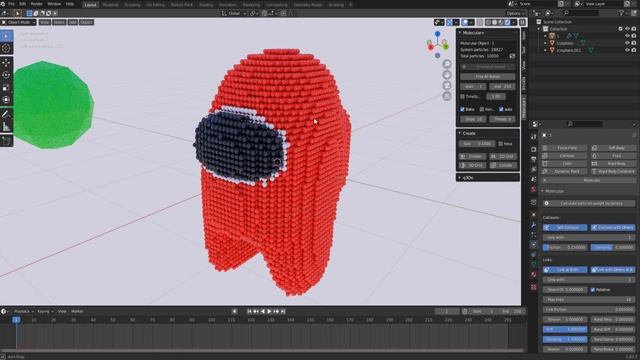This screenshot has width=640, height=360.
Task: Click the Blender logo menu
Action: click(3, 4)
